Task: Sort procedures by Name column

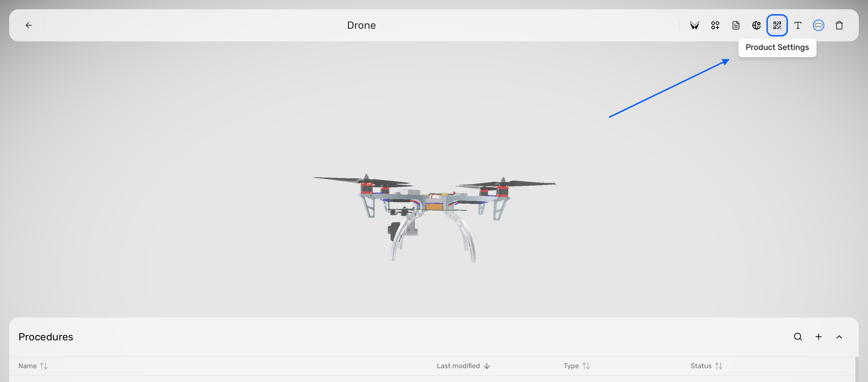Action: pos(33,366)
